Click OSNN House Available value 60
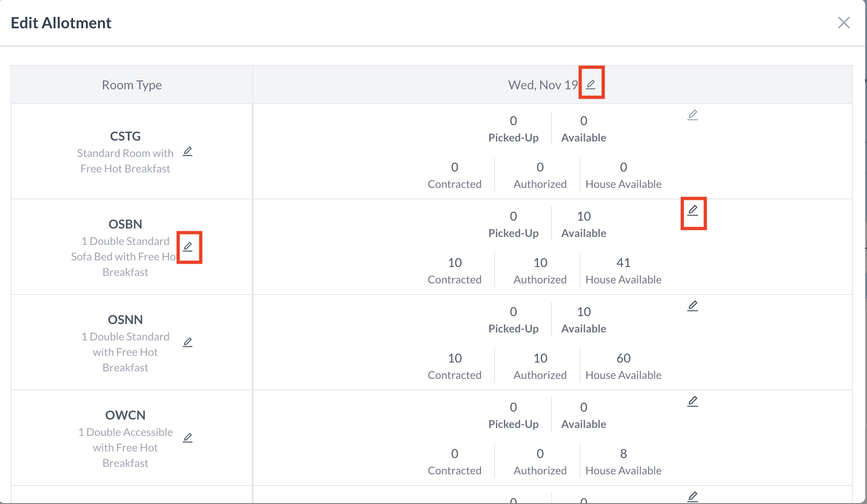 (x=623, y=358)
